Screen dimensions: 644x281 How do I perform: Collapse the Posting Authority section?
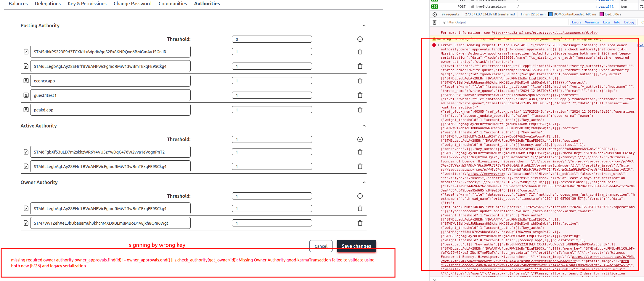click(364, 26)
